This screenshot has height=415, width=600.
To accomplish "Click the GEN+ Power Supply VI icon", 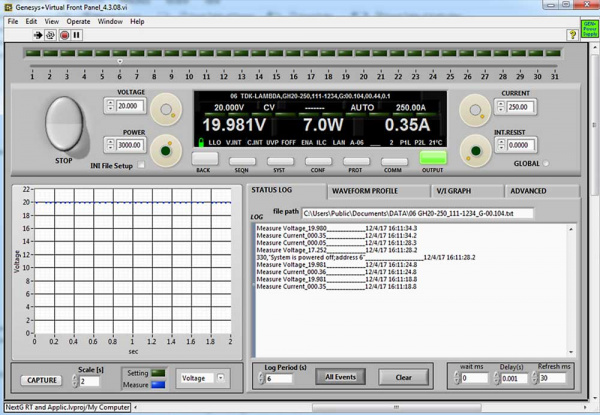I will click(590, 29).
